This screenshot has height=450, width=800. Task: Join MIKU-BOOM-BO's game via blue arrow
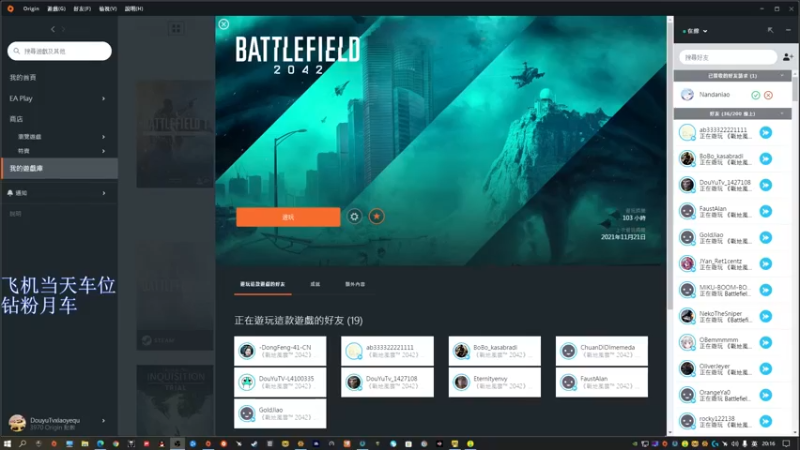(x=765, y=290)
